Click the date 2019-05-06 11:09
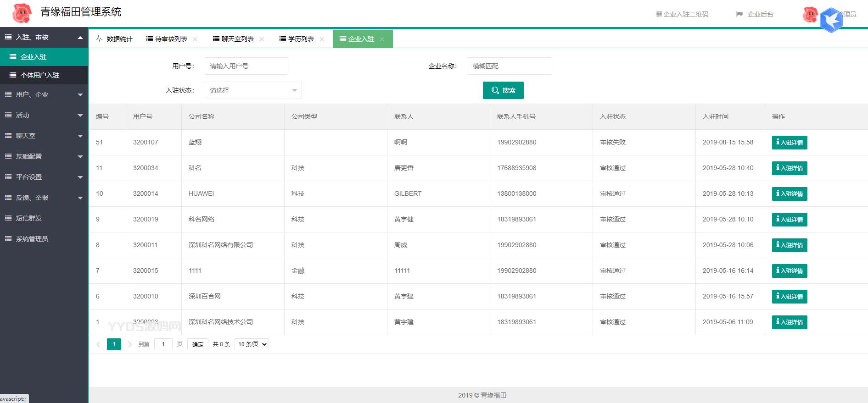This screenshot has width=868, height=403. point(728,322)
